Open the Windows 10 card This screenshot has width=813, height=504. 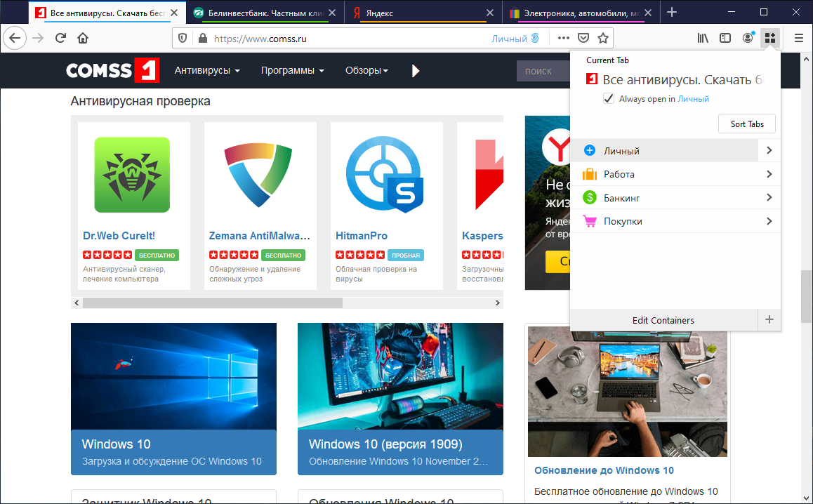(x=173, y=399)
